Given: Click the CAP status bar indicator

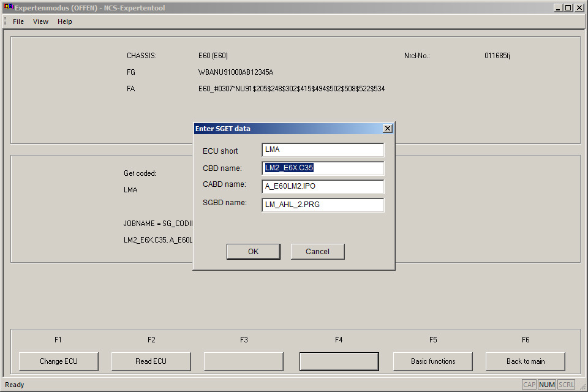Looking at the screenshot, I should click(x=529, y=385).
